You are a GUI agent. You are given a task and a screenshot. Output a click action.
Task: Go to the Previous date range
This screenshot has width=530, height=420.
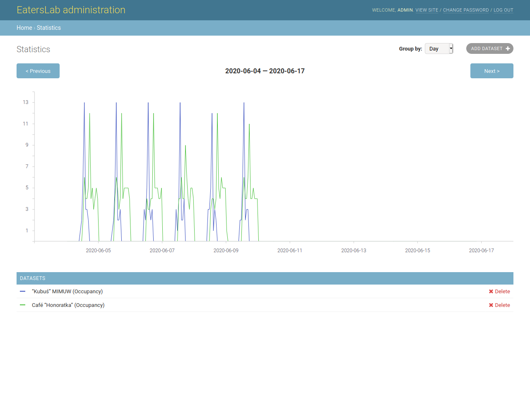pyautogui.click(x=38, y=71)
